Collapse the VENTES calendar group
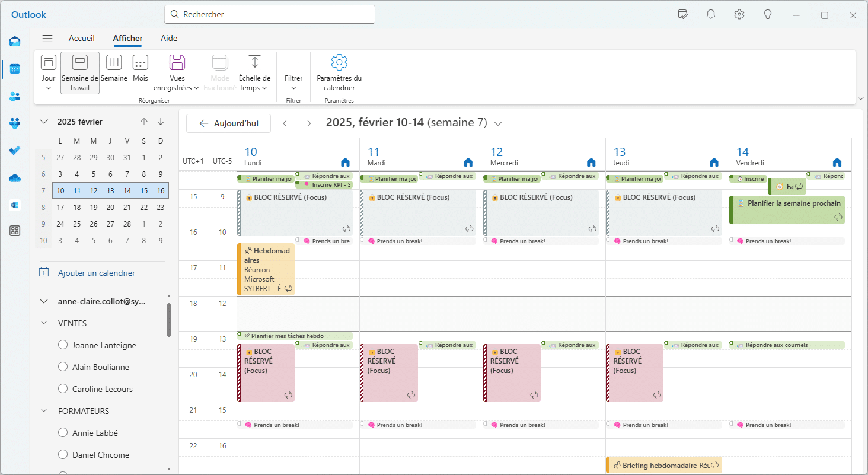 pos(43,323)
